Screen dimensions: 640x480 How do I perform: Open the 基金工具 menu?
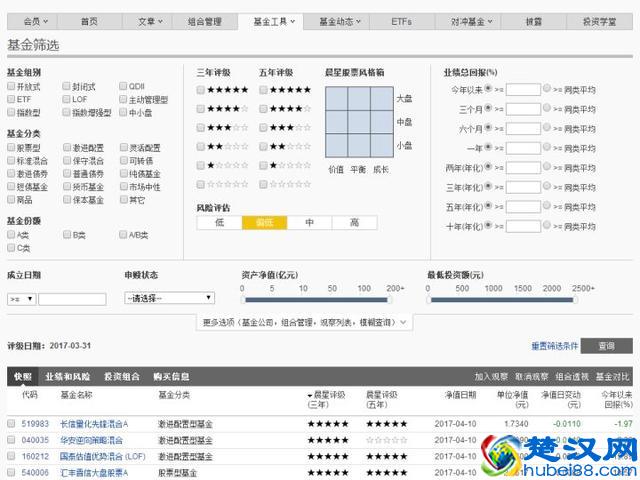(x=271, y=22)
